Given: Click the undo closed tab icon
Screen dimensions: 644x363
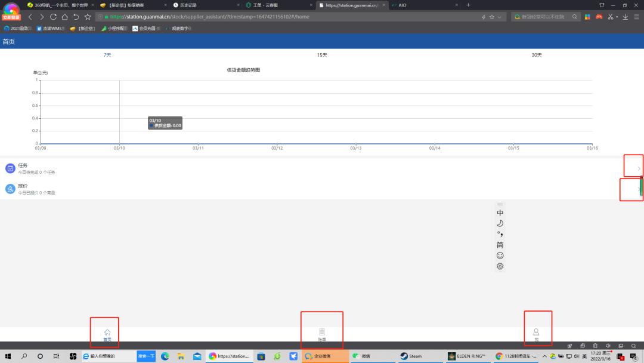Looking at the screenshot, I should point(76,17).
